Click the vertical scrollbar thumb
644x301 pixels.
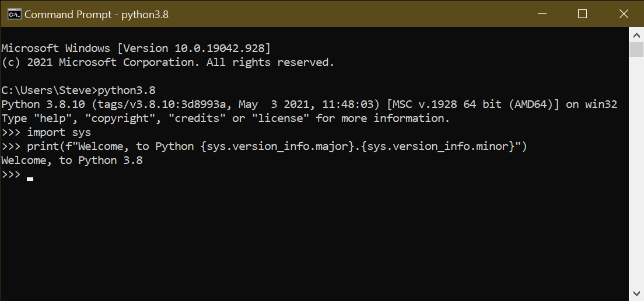[x=636, y=50]
